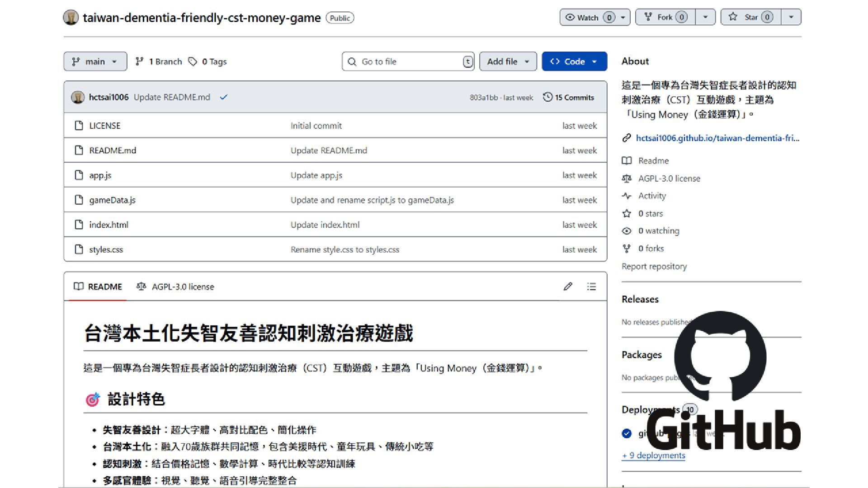Viewport: 868px width, 488px height.
Task: Click the 0 forks link
Action: (x=651, y=249)
